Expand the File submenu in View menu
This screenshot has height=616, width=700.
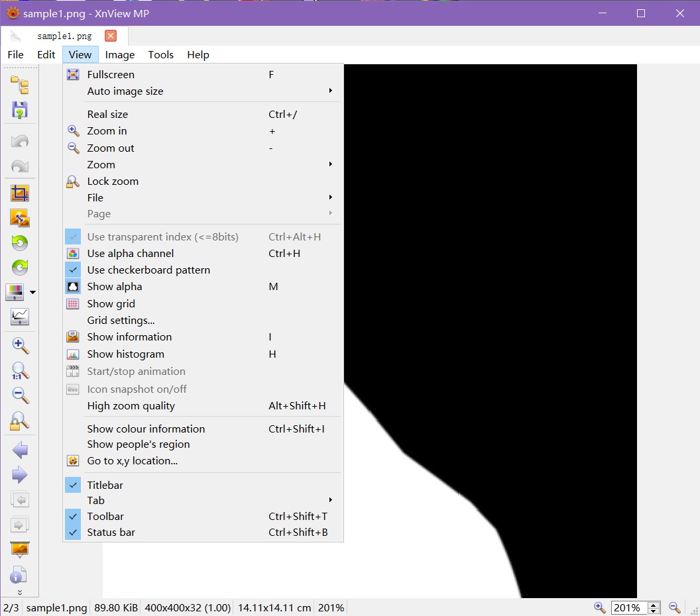point(203,197)
